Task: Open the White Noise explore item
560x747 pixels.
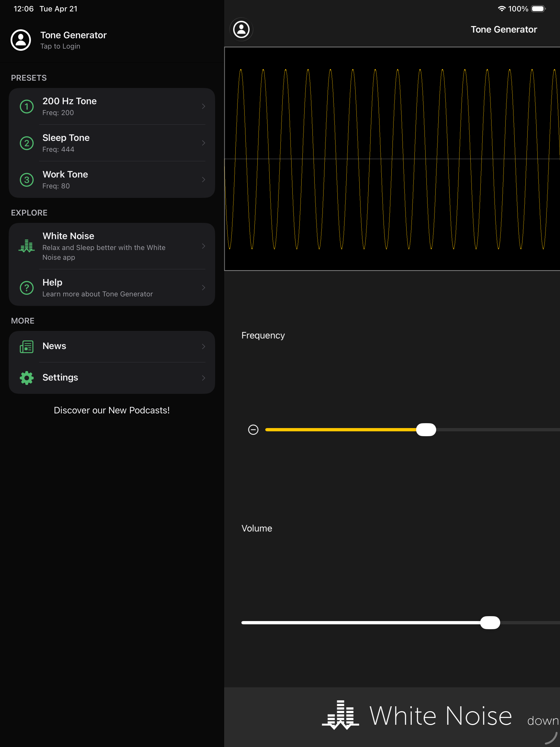Action: (112, 246)
